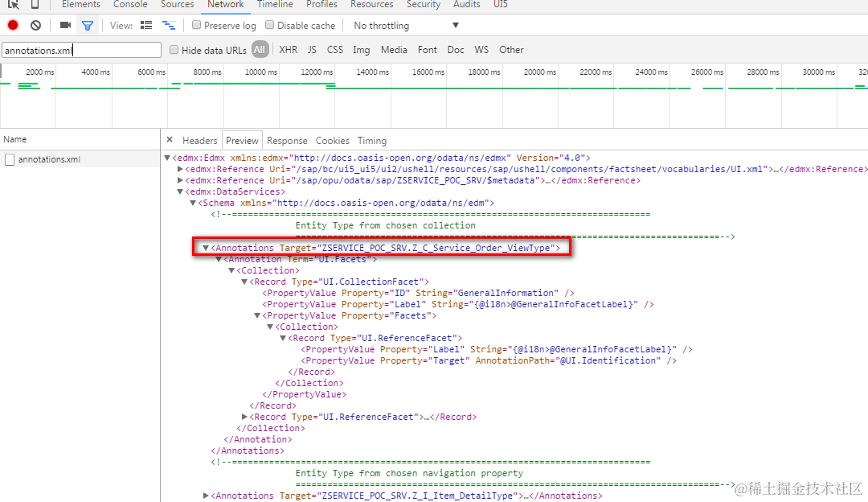
Task: Collapse the Schema node
Action: 193,203
